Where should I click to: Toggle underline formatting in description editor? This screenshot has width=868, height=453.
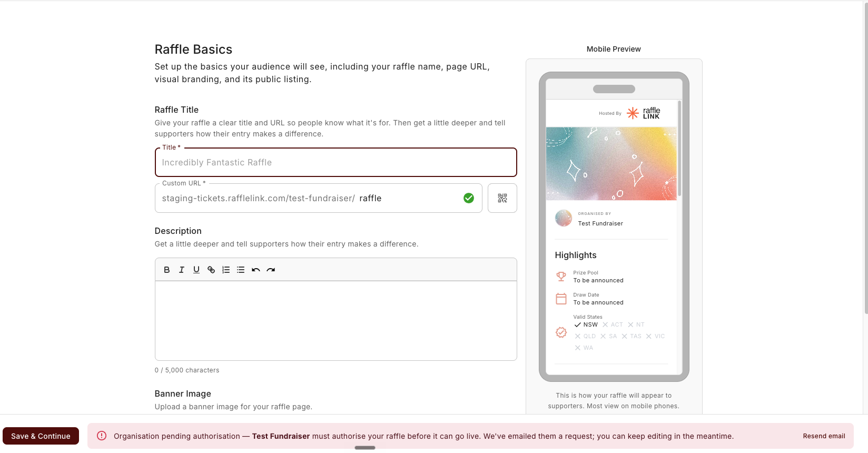[196, 270]
